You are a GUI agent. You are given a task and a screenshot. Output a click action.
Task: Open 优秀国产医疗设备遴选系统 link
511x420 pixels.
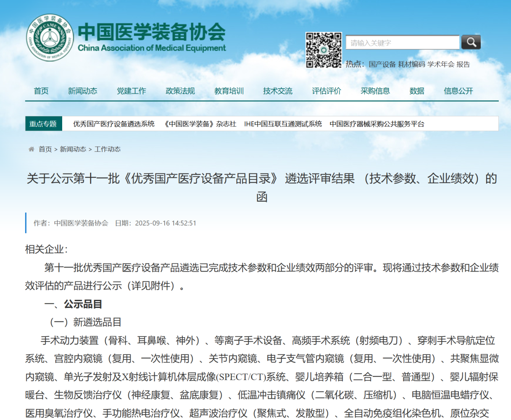pyautogui.click(x=114, y=124)
